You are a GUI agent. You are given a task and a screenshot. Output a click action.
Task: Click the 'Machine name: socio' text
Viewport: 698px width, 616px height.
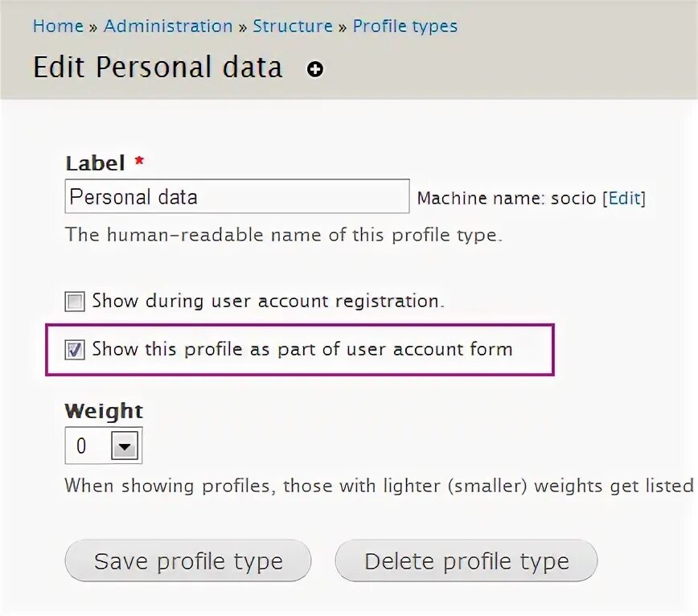pyautogui.click(x=507, y=199)
